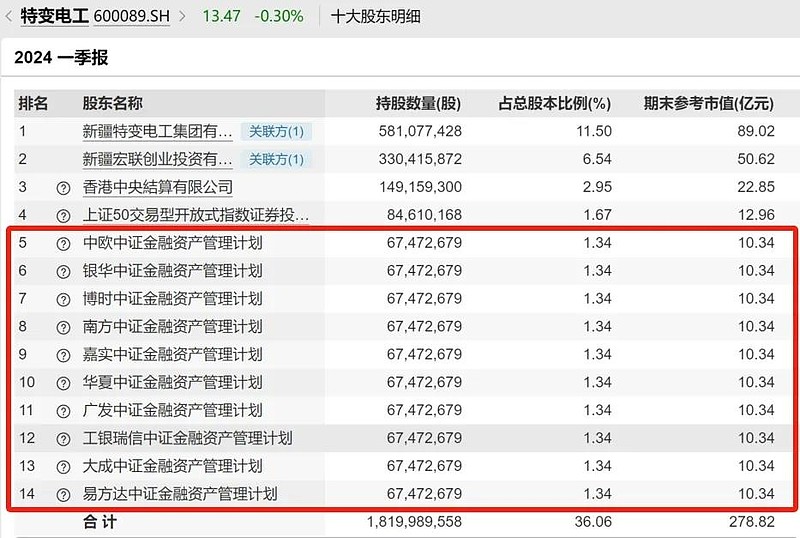Screen dimensions: 800x538
Task: Open shareholder link 新疆特变电工集团有…
Action: pos(157,132)
